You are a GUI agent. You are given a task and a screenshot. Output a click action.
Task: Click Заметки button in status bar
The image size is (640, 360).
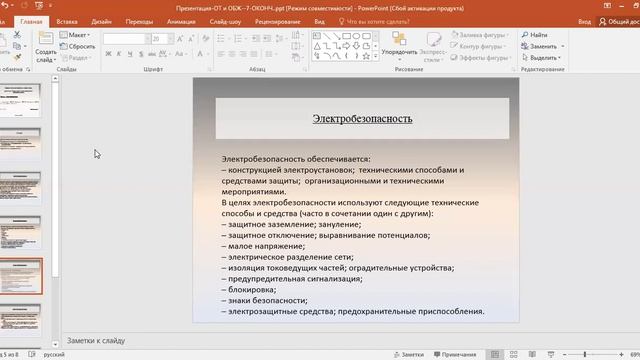click(409, 354)
